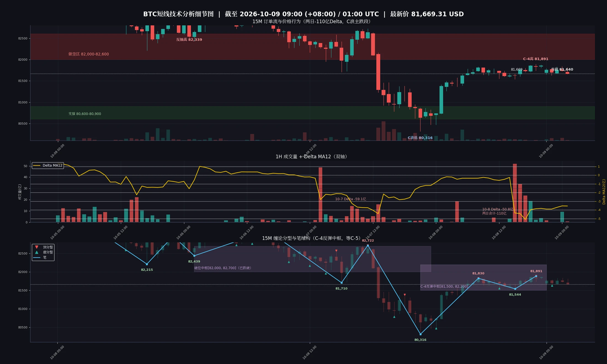The width and height of the screenshot is (607, 364).
Task: Click the pen pivot point labeled 82,215
Action: point(147,264)
